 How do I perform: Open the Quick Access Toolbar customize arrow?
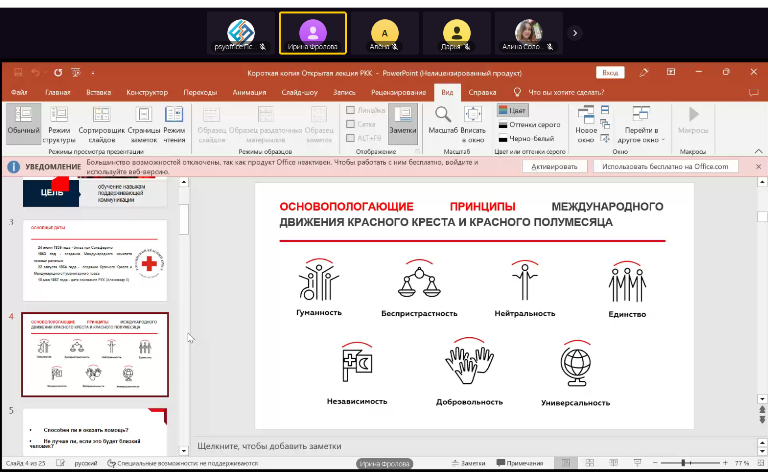(x=91, y=73)
